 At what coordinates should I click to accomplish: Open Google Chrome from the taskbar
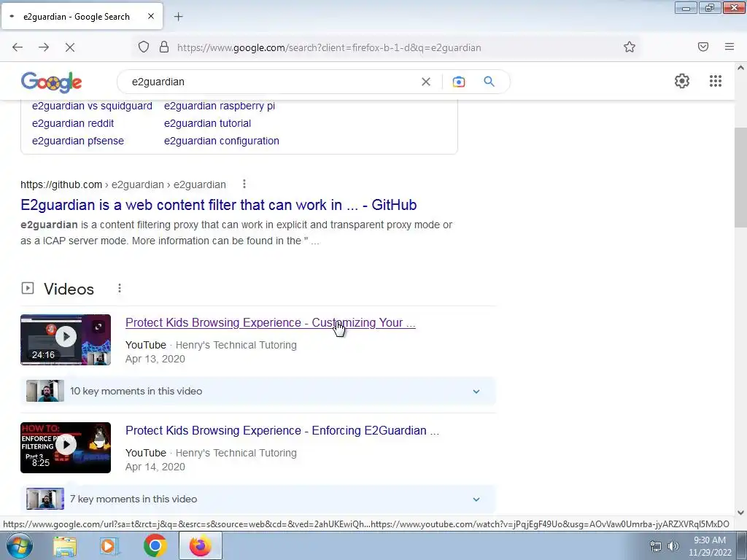[x=155, y=545]
